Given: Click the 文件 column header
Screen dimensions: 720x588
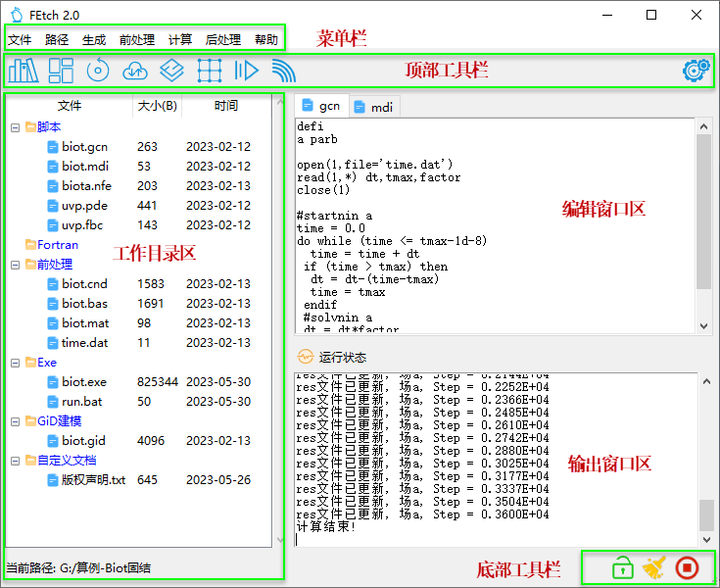Looking at the screenshot, I should [70, 106].
